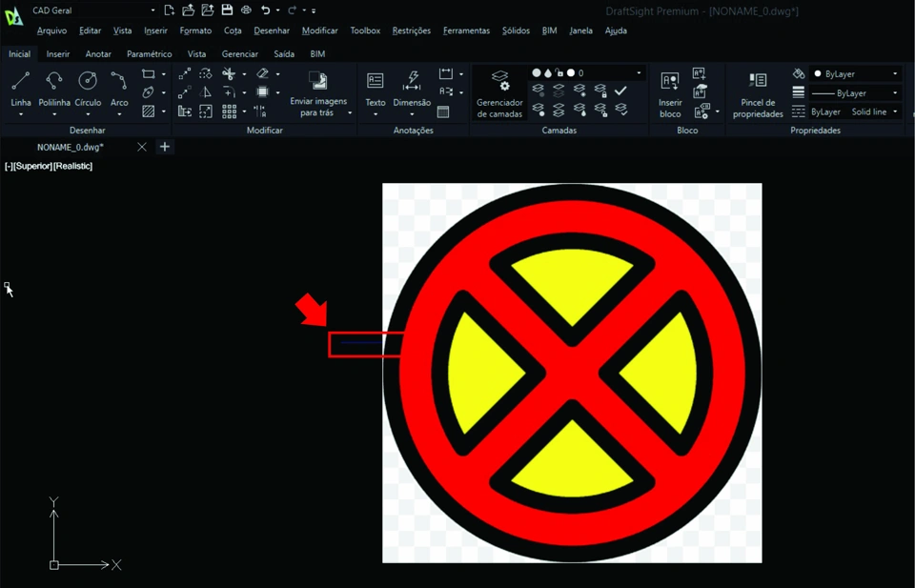Open the Janela menu
915x588 pixels.
[x=580, y=30]
